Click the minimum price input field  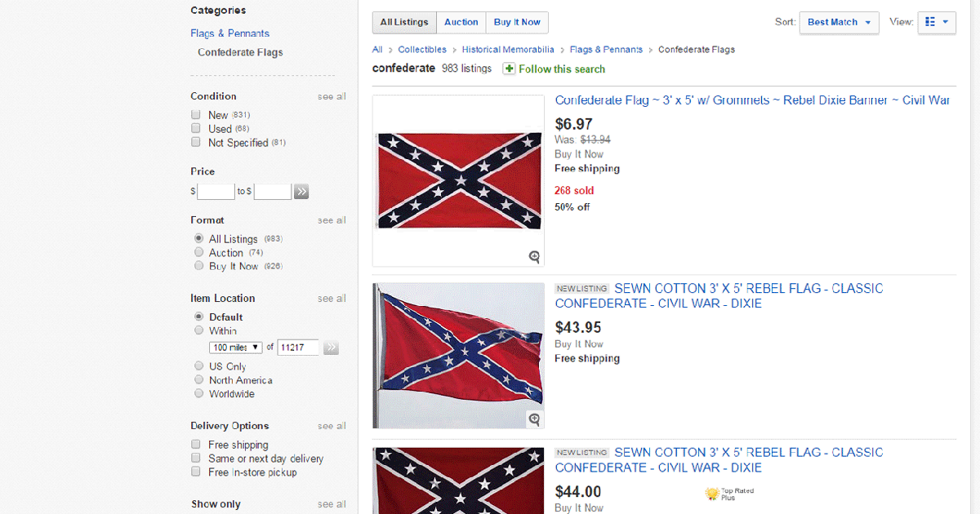point(216,192)
